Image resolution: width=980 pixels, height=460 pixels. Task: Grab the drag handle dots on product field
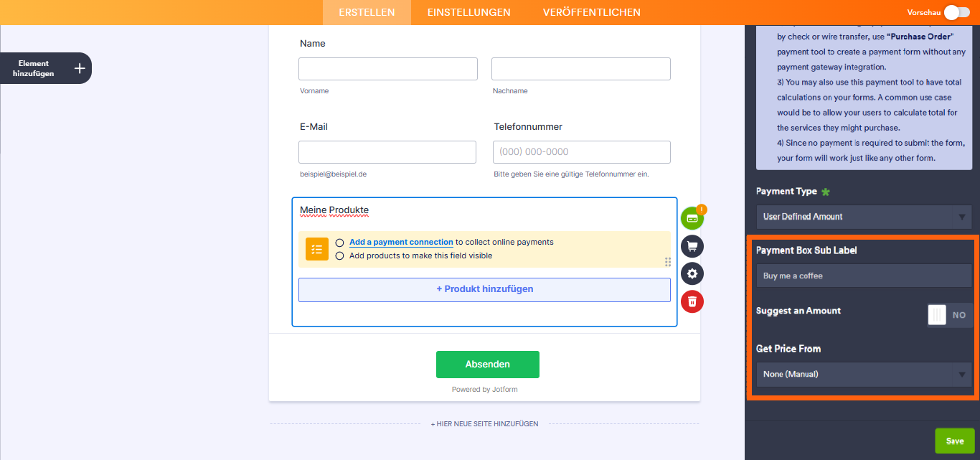coord(668,262)
